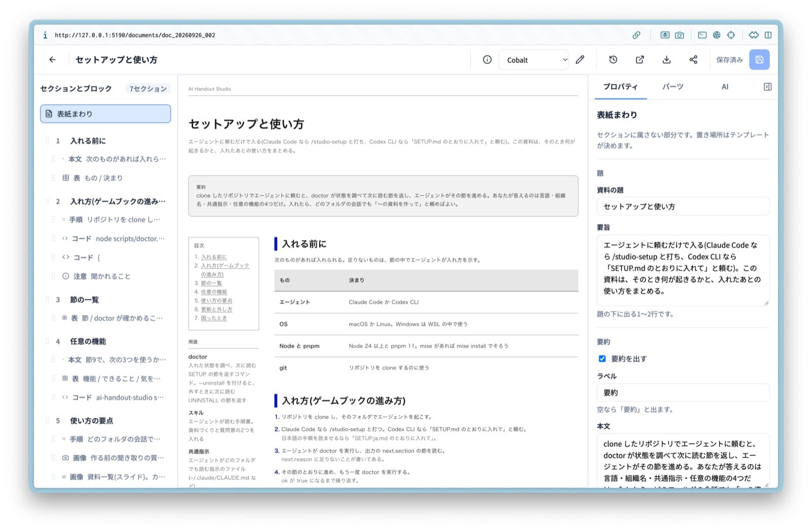Image resolution: width=812 pixels, height=531 pixels.
Task: Click the ラベル input field containing 要約
Action: [683, 393]
